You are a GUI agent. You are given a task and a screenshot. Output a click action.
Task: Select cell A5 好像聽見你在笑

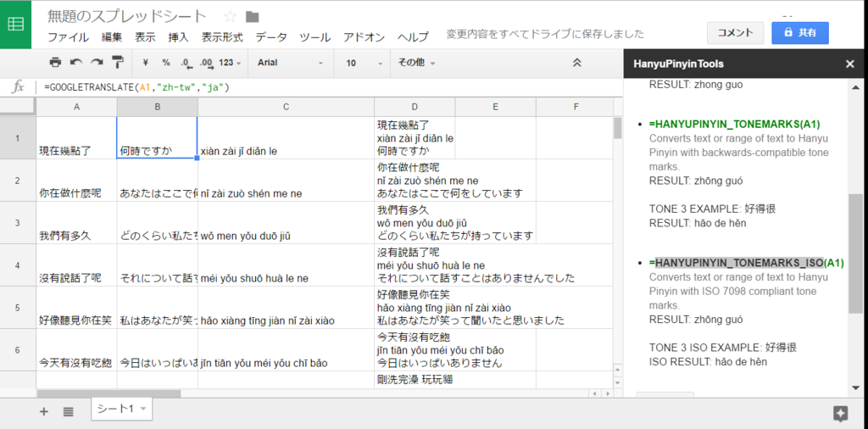pyautogui.click(x=76, y=308)
